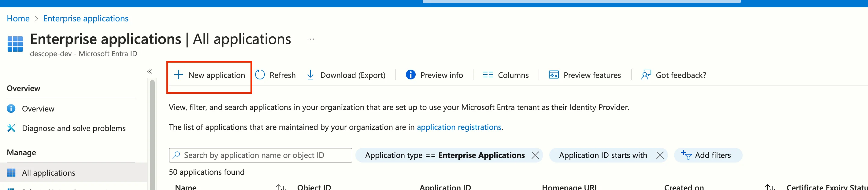
Task: Click the wrench tools icon in sidebar
Action: pyautogui.click(x=11, y=128)
